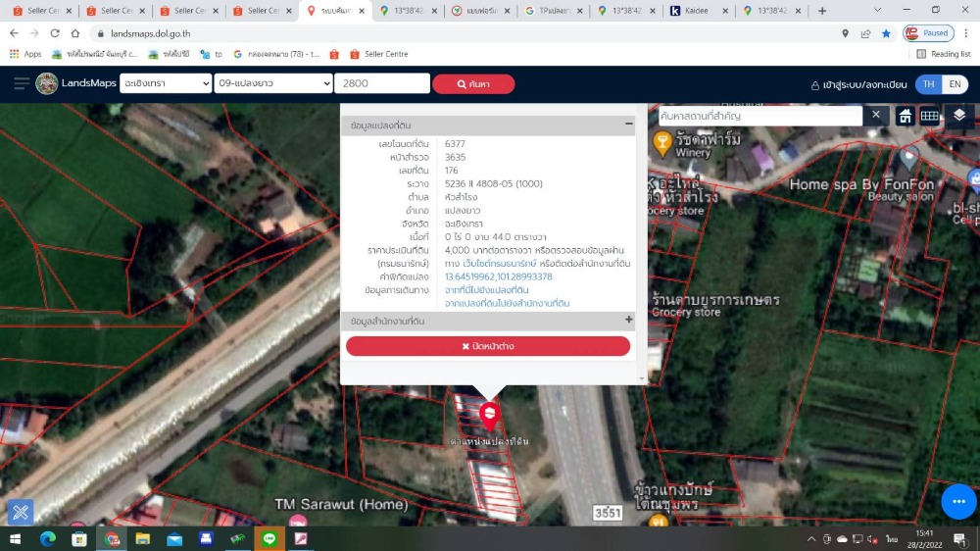Click the share page icon in address bar

(865, 33)
